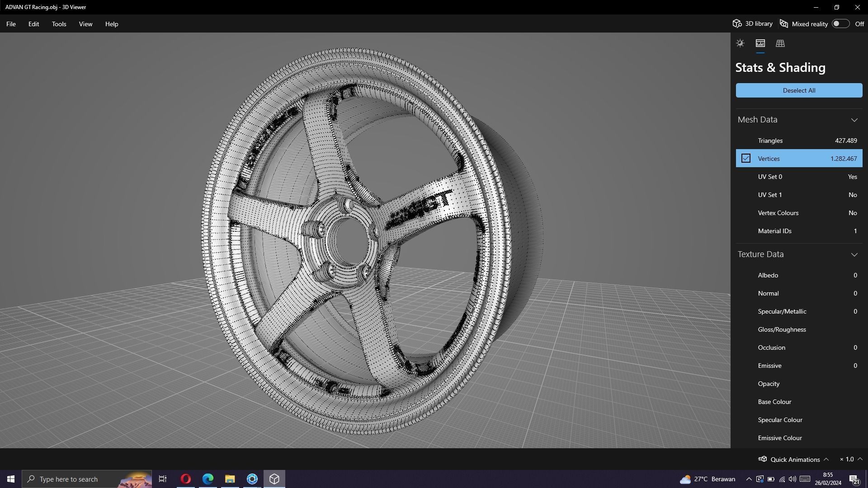This screenshot has width=868, height=488.
Task: Click the Quick Animations icon
Action: point(763,459)
